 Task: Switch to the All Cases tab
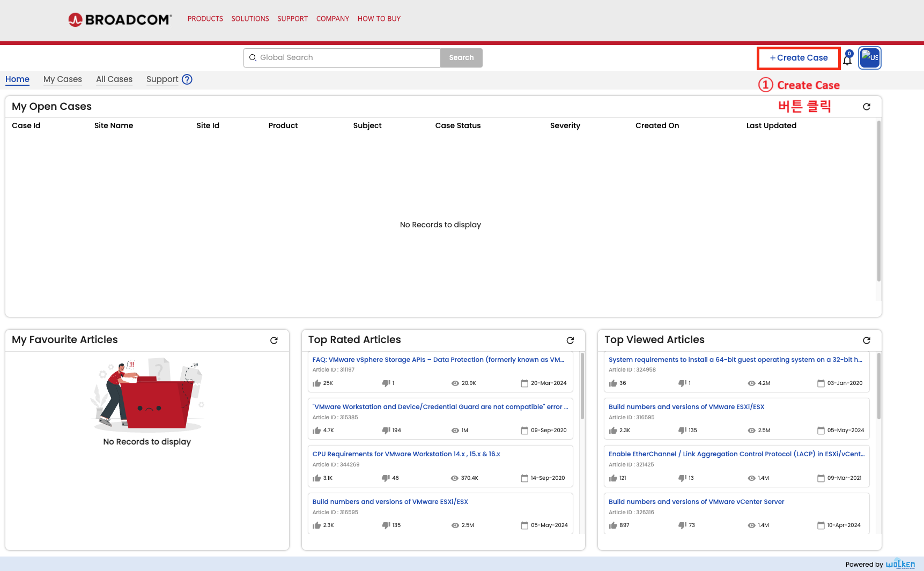(114, 79)
